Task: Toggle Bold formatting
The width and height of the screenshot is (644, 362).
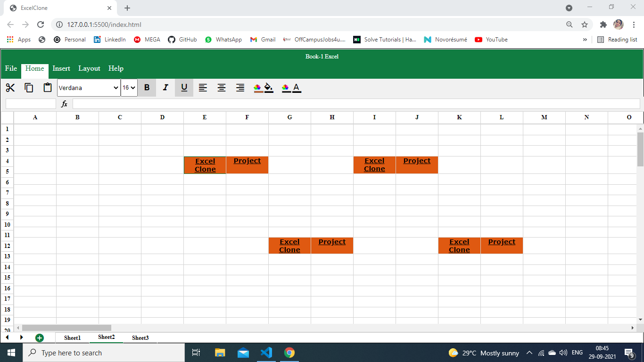Action: (147, 88)
